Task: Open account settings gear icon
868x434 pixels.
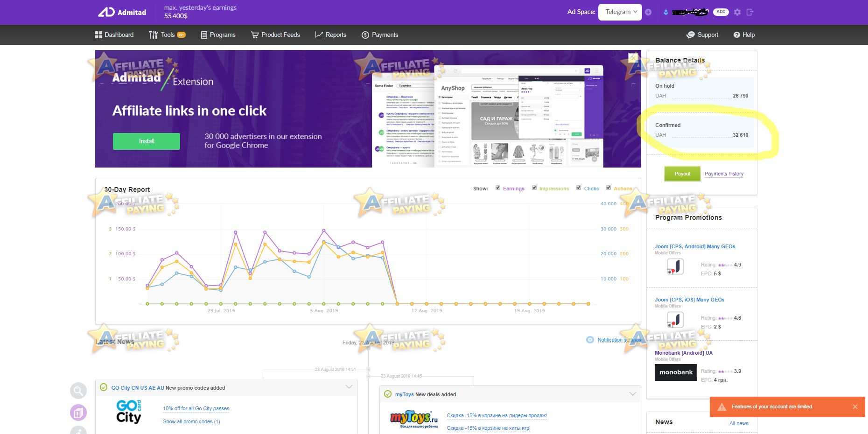Action: 737,12
